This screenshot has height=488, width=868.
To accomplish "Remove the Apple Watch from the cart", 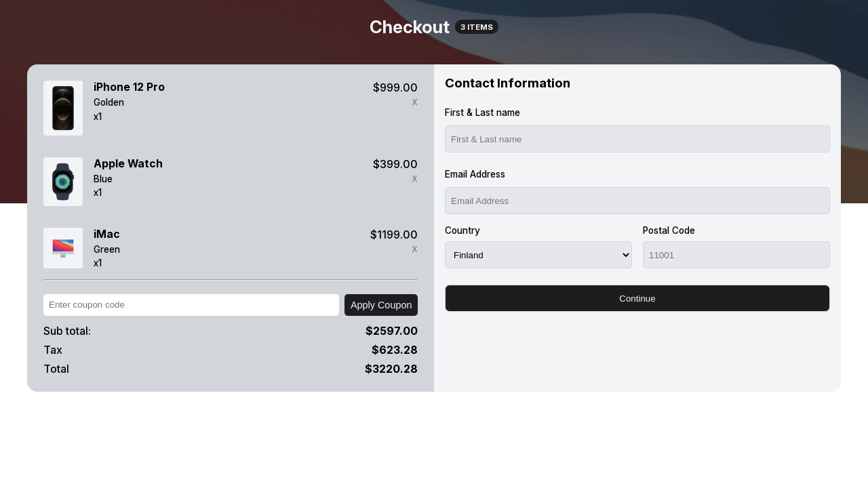I will (414, 178).
